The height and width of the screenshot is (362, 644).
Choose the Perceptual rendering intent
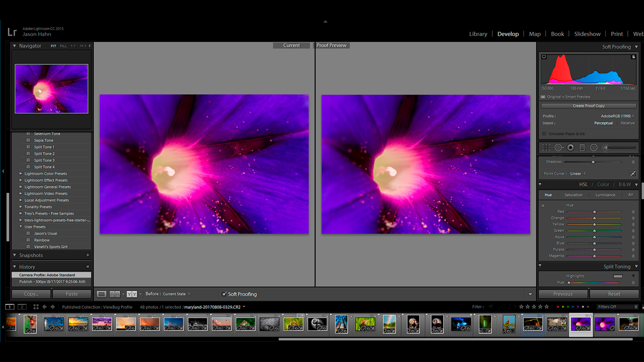click(603, 123)
